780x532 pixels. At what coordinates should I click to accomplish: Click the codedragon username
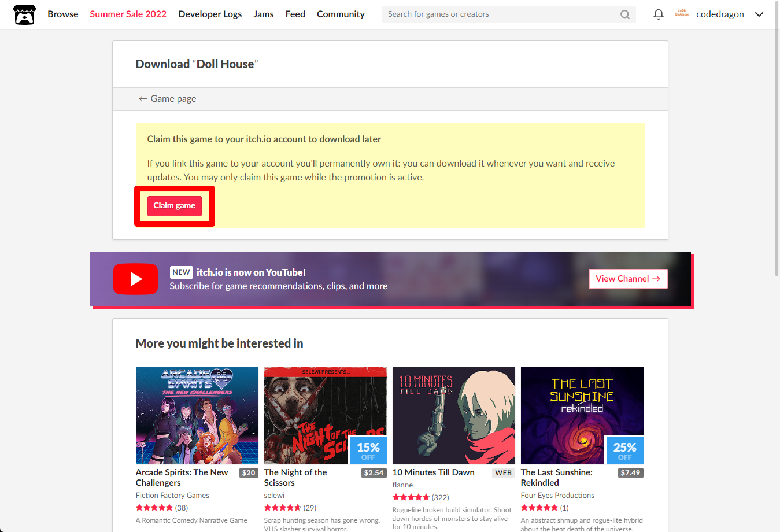point(720,14)
